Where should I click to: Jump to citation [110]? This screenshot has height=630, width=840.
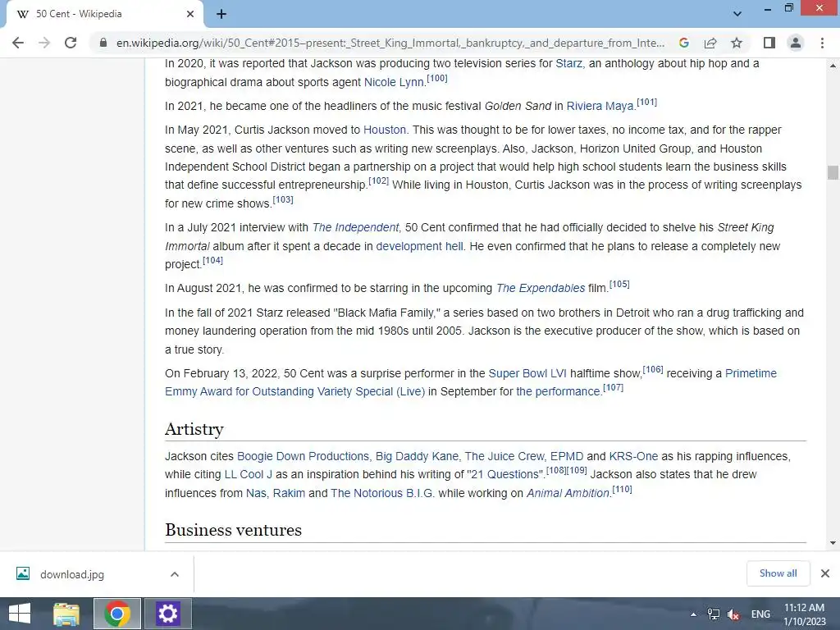622,489
